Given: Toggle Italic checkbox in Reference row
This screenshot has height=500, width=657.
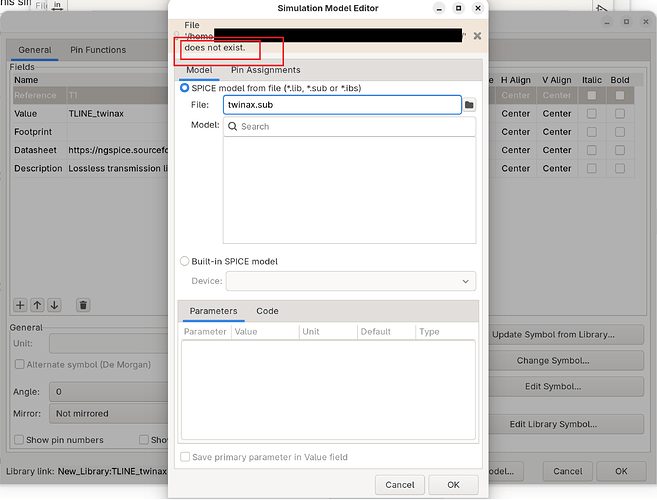Looking at the screenshot, I should coord(592,96).
